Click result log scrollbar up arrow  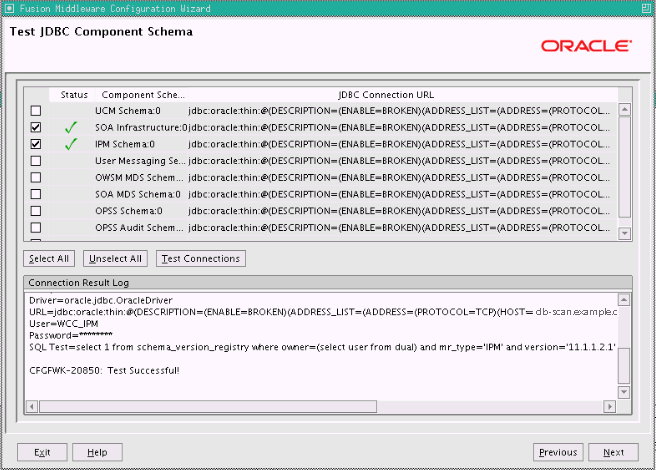[624, 300]
